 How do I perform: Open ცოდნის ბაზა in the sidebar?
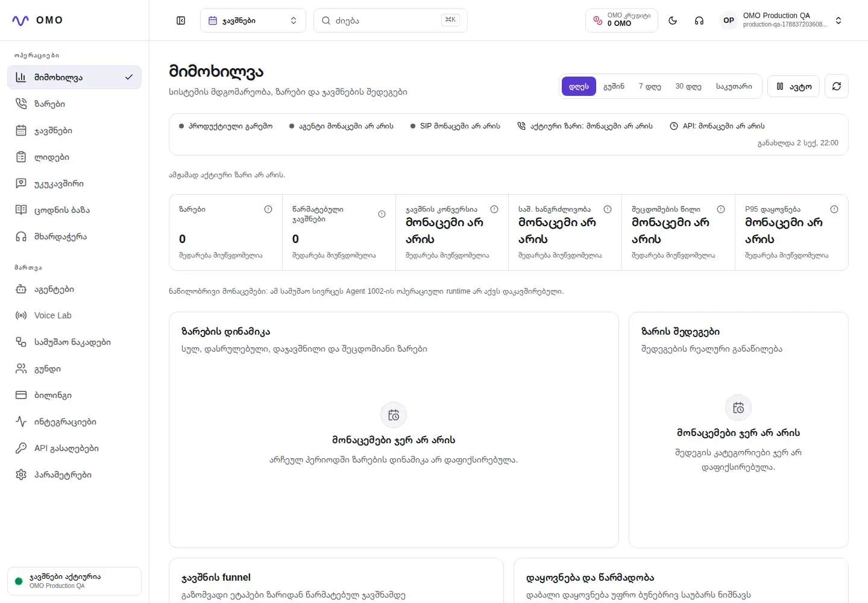point(75,210)
